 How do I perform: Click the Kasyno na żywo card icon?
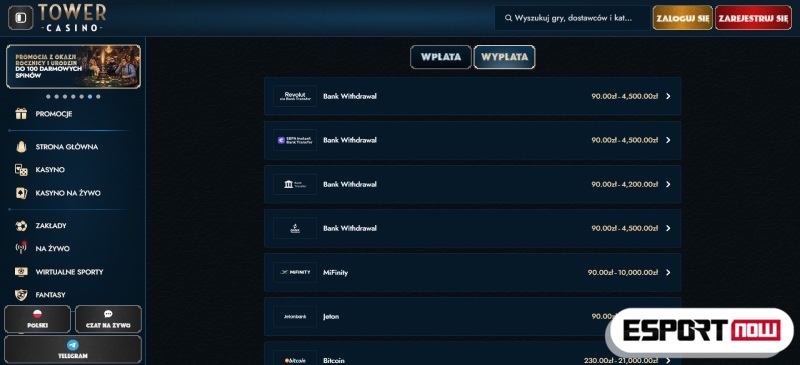pyautogui.click(x=21, y=193)
